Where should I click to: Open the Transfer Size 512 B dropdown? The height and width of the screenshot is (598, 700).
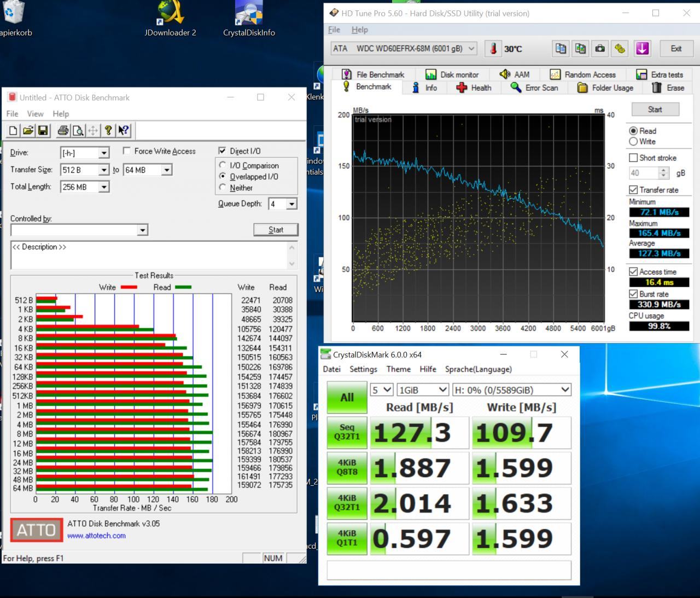click(x=85, y=170)
